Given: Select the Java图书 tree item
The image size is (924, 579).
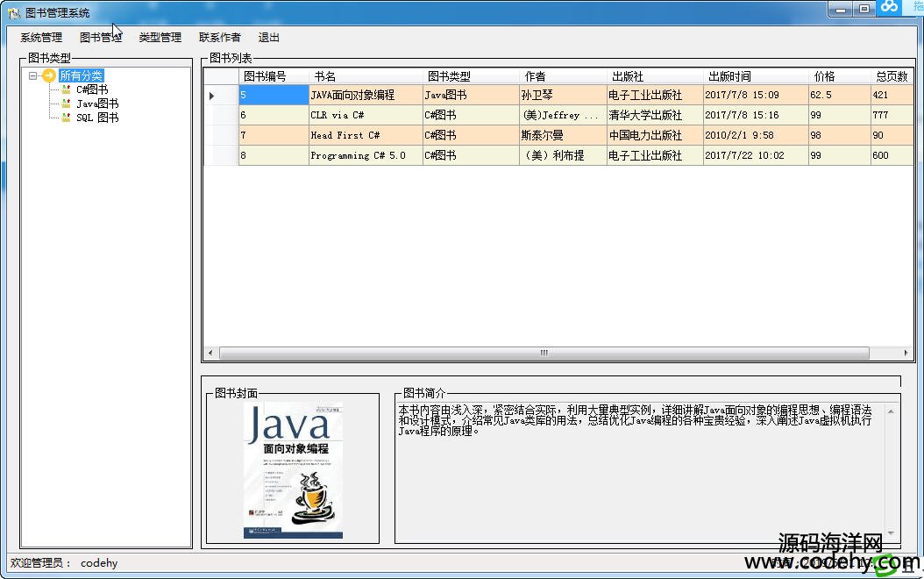Looking at the screenshot, I should coord(96,104).
